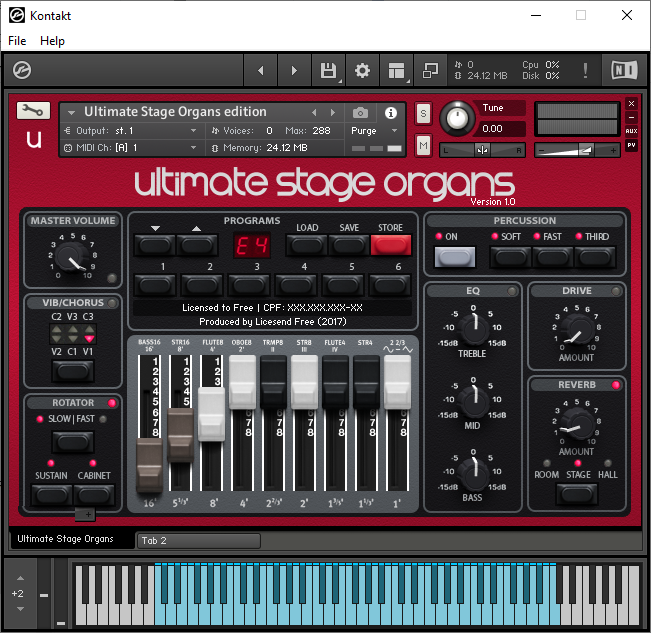Toggle percussion THIRD button
Screen dimensions: 651x633
point(595,257)
